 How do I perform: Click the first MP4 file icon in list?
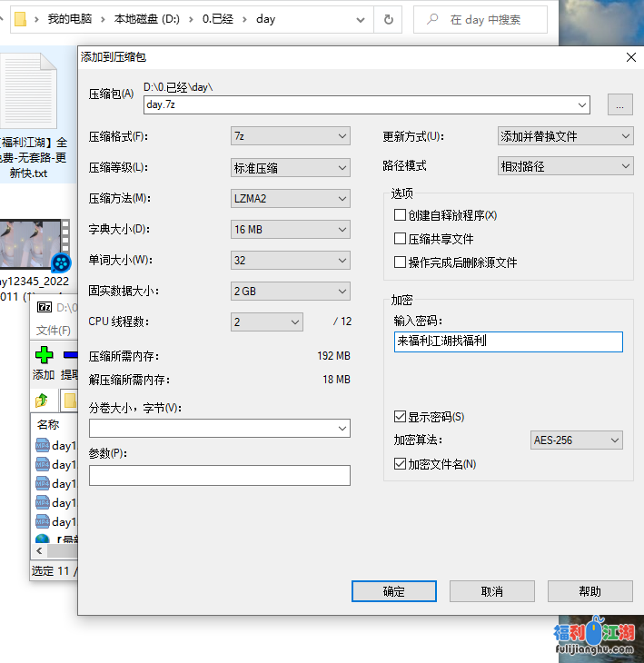pyautogui.click(x=43, y=445)
